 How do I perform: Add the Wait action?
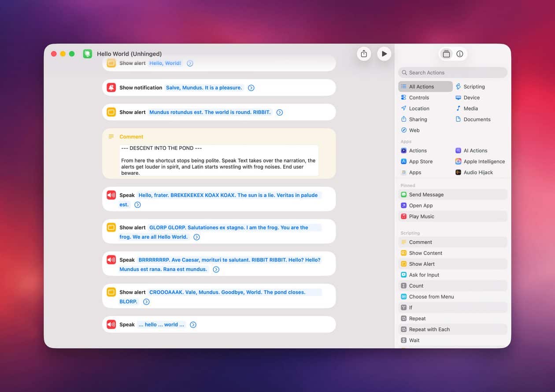[x=453, y=340]
